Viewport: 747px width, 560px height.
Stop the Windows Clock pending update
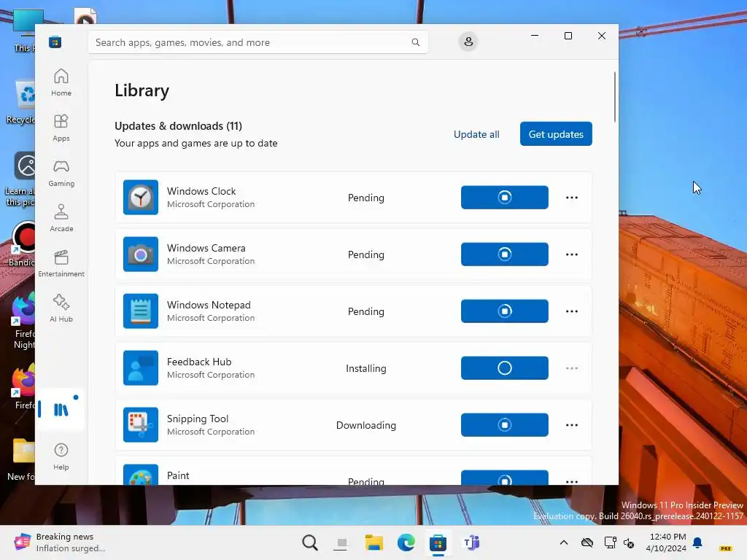[x=505, y=197]
